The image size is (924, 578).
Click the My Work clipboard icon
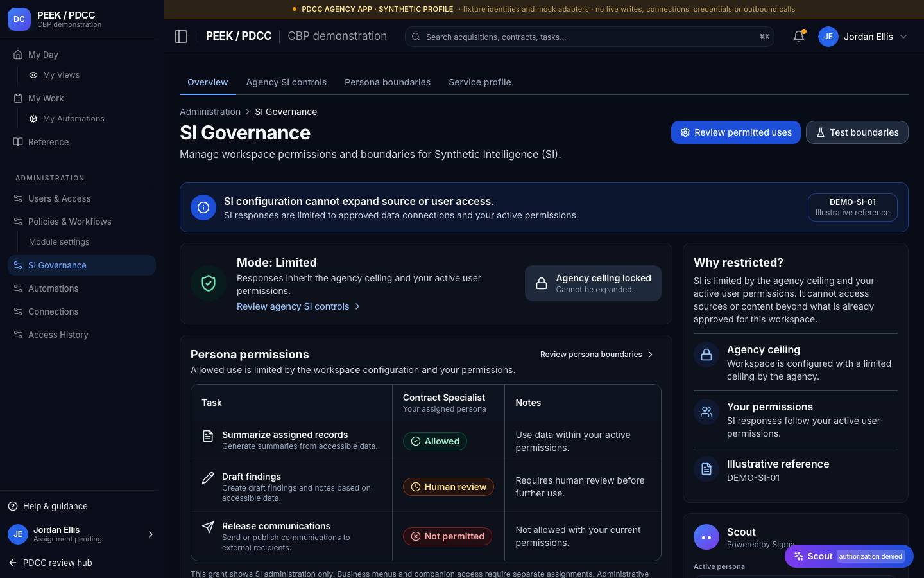[18, 98]
